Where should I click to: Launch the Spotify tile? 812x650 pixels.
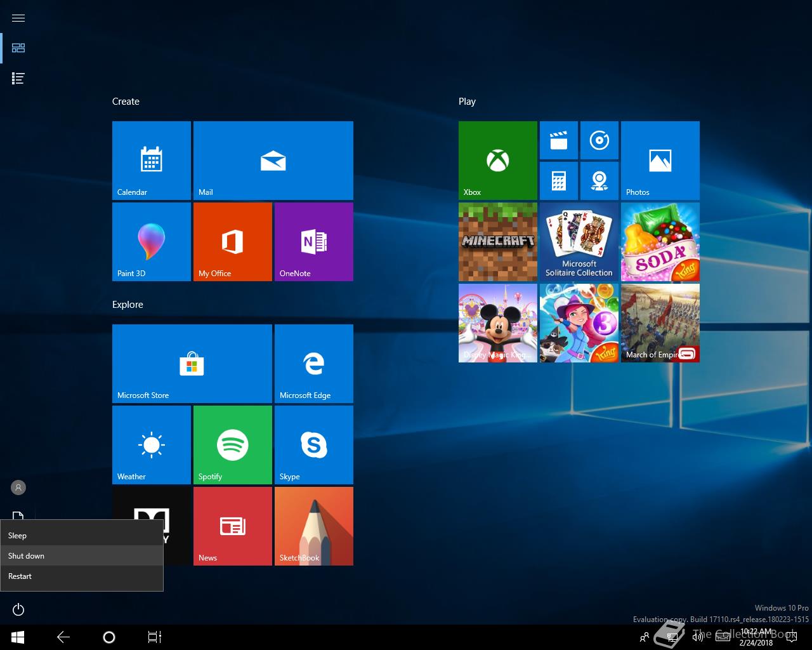point(233,445)
